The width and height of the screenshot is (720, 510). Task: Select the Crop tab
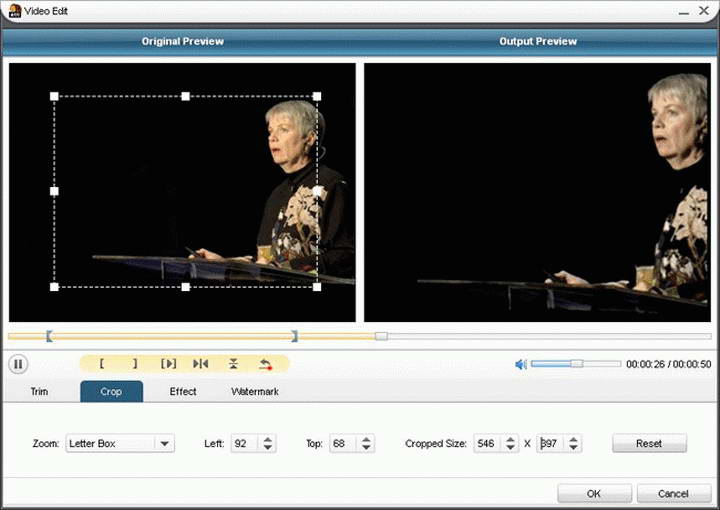[x=111, y=392]
